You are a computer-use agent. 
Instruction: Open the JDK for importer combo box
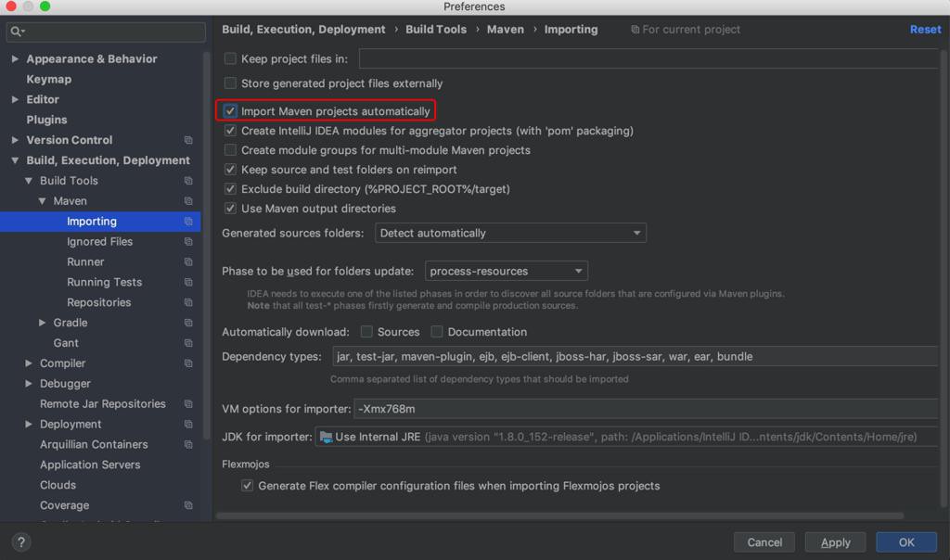tap(626, 437)
